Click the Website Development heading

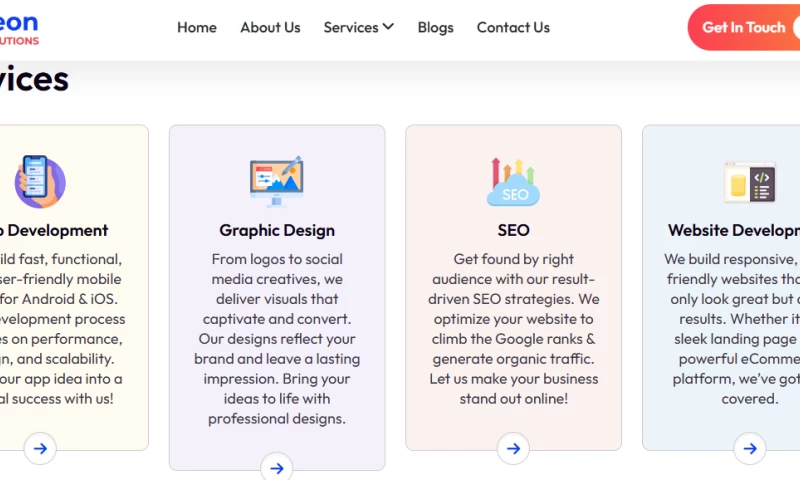(734, 230)
